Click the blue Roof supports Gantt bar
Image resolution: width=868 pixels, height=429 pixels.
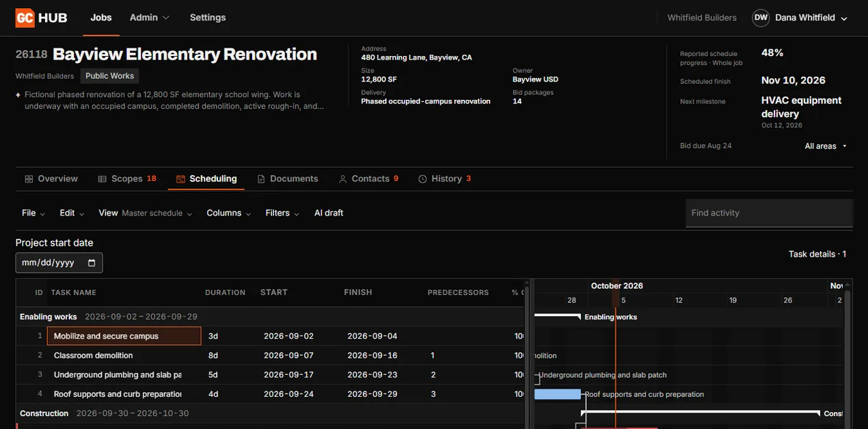pyautogui.click(x=557, y=394)
